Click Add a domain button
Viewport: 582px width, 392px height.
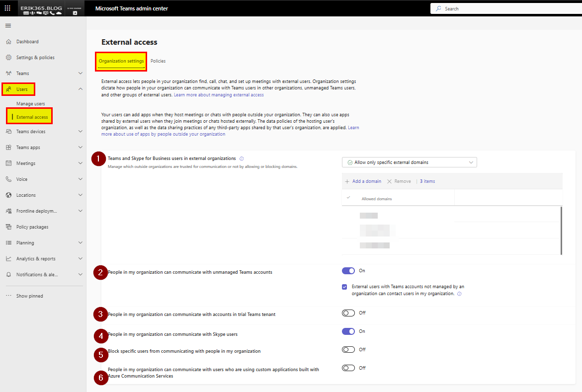[363, 181]
